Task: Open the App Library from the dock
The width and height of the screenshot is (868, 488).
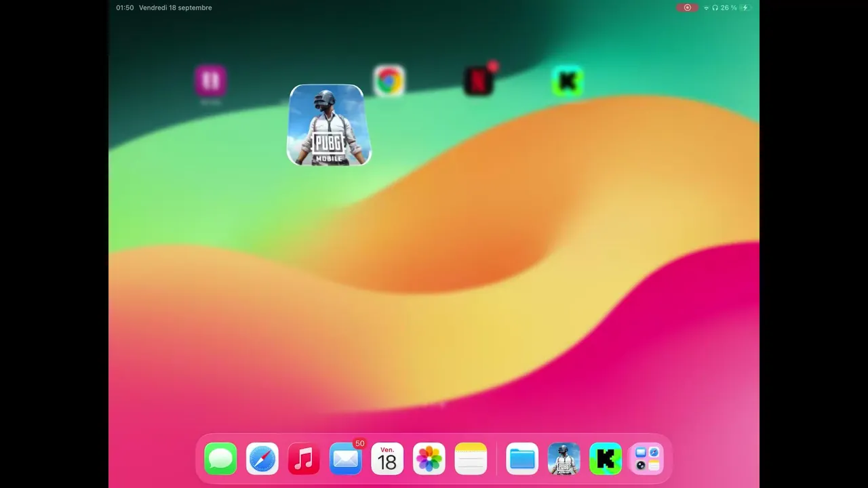Action: (x=648, y=459)
